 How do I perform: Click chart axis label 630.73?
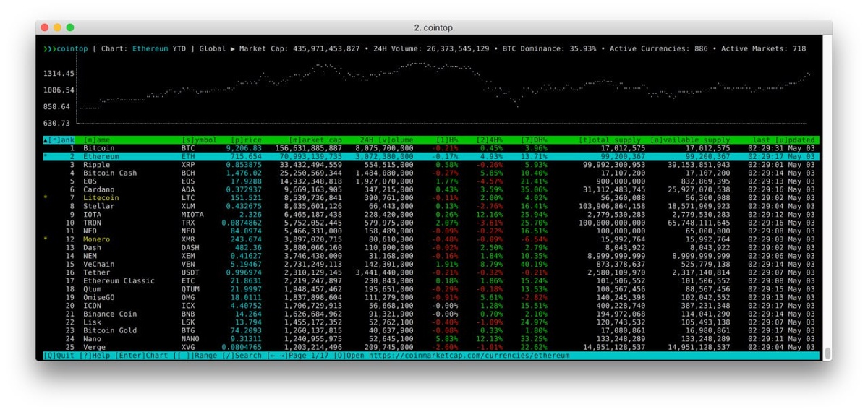tap(56, 124)
